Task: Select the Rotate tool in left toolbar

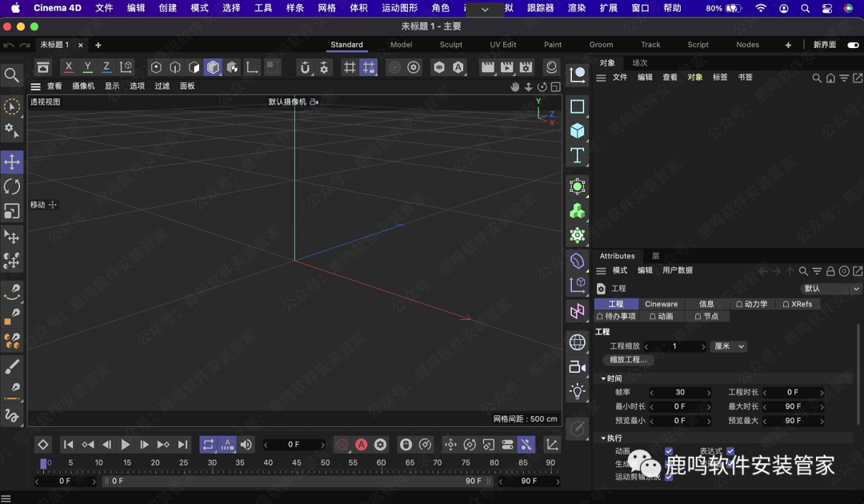Action: pos(12,186)
